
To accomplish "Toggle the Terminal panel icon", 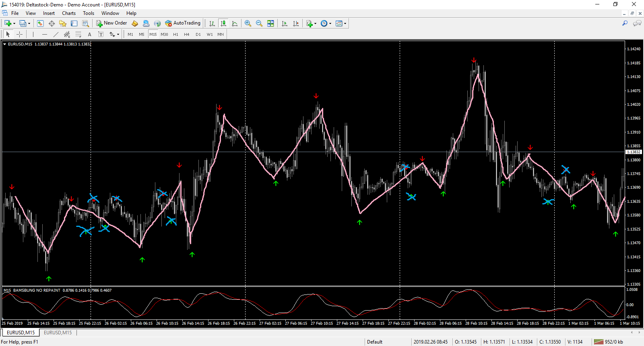I will [x=74, y=23].
